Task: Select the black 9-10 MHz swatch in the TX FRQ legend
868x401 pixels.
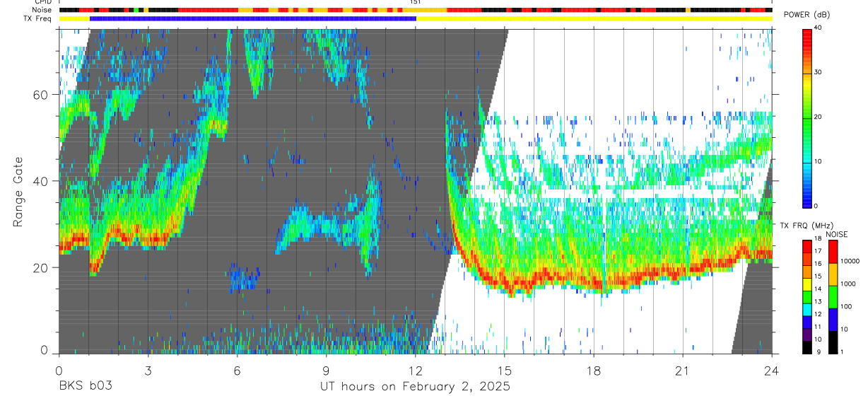Action: [x=808, y=347]
